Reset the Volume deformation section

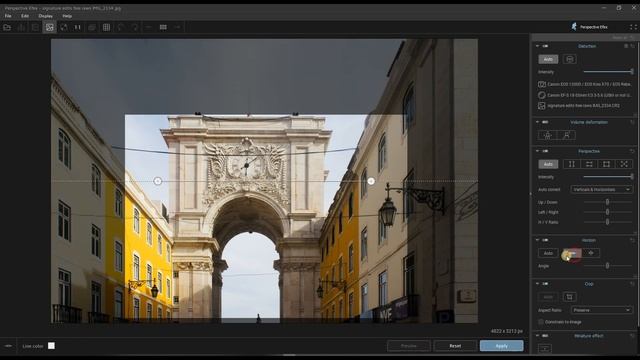click(x=632, y=122)
